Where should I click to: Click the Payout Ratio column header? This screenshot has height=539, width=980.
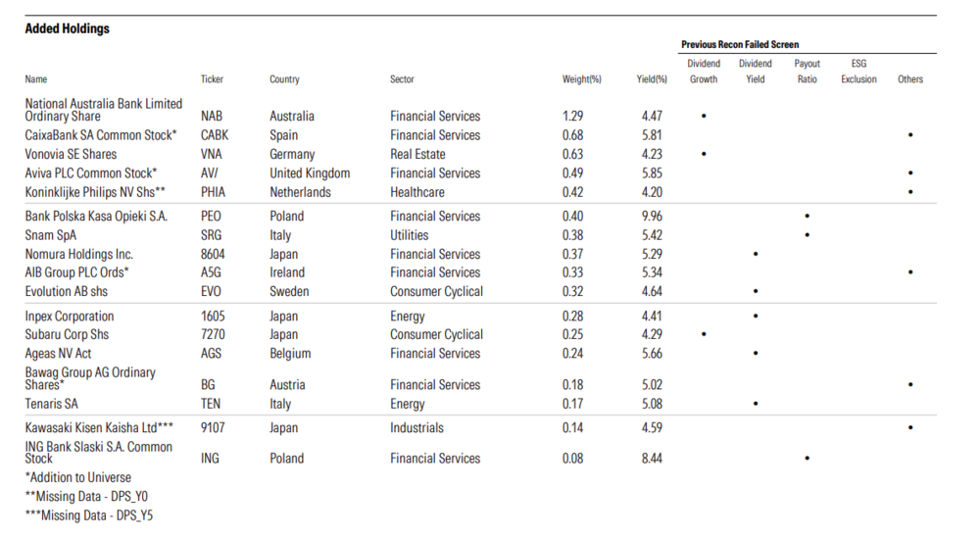click(807, 72)
